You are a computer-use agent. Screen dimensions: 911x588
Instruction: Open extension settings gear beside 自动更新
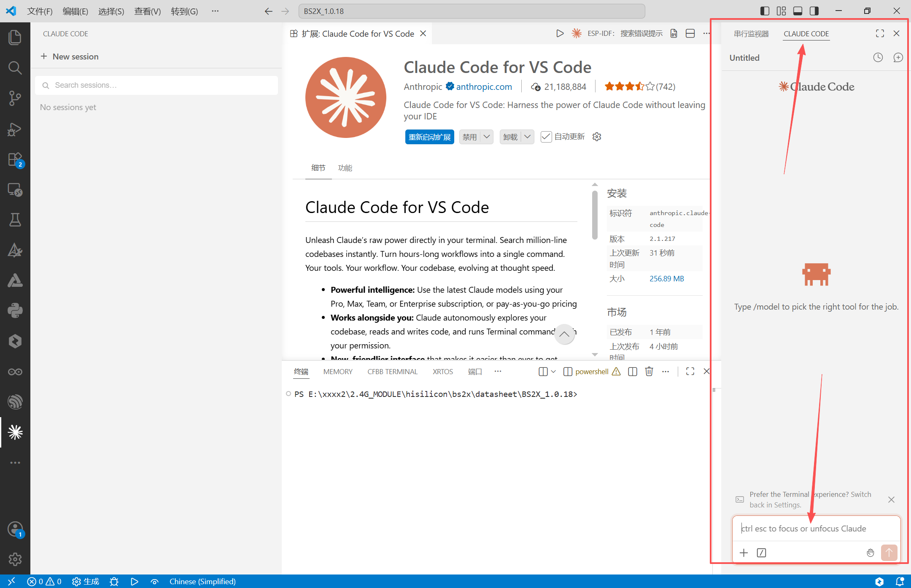coord(597,137)
